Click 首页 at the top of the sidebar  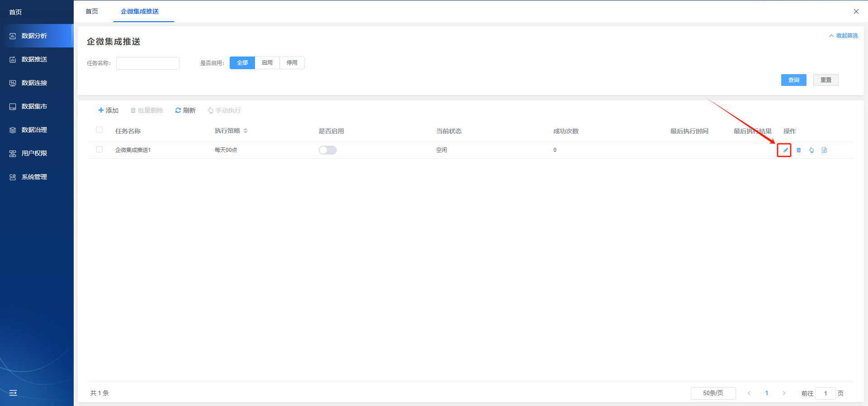tap(15, 12)
